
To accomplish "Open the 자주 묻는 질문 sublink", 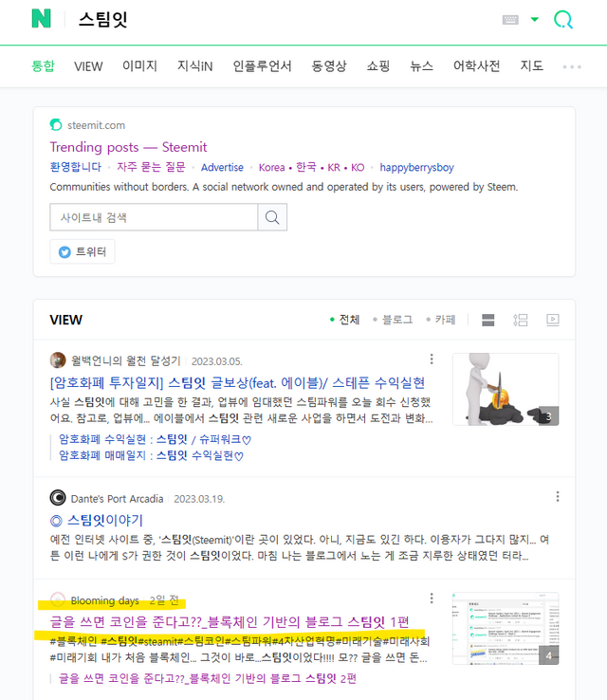I will tap(151, 167).
